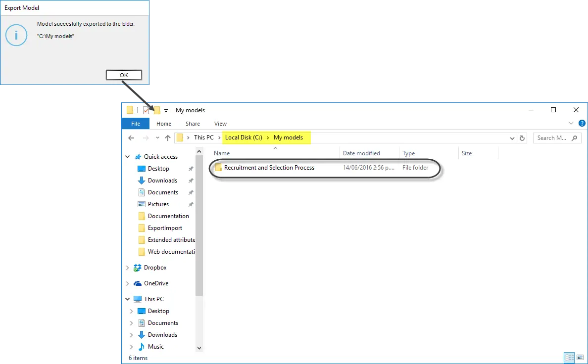Image resolution: width=588 pixels, height=364 pixels.
Task: Select Desktop under Quick access
Action: pos(158,169)
